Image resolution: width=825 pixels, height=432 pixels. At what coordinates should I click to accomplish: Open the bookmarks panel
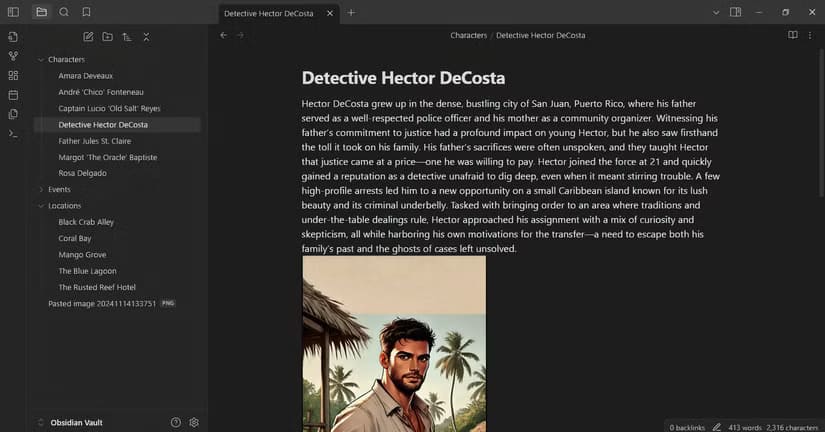tap(87, 12)
